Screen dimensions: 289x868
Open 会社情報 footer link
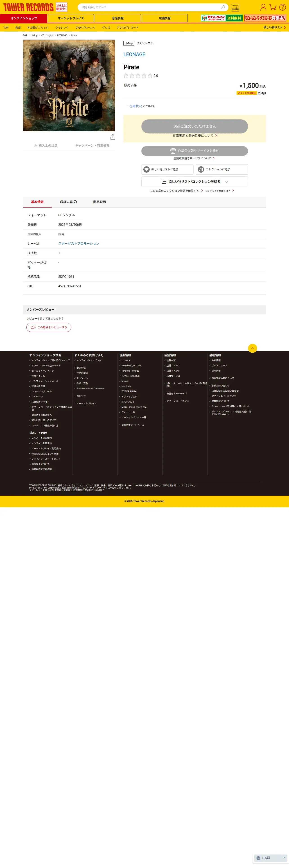point(216,361)
